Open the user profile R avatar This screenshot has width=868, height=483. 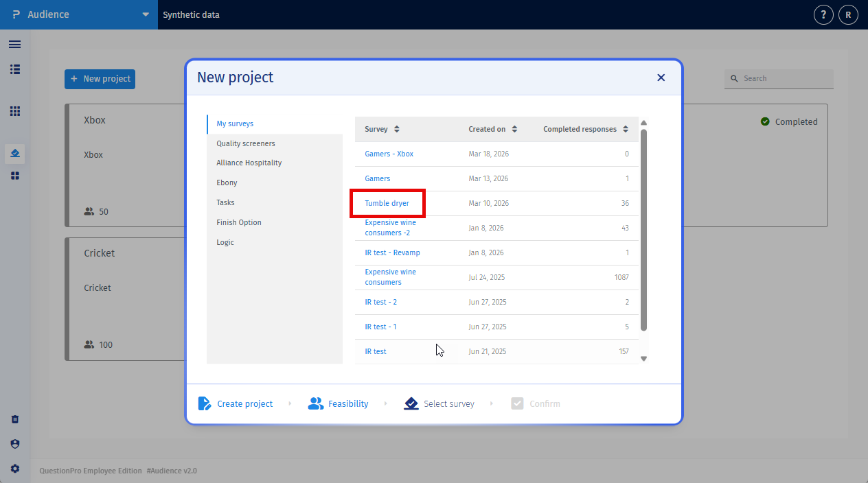[x=848, y=14]
